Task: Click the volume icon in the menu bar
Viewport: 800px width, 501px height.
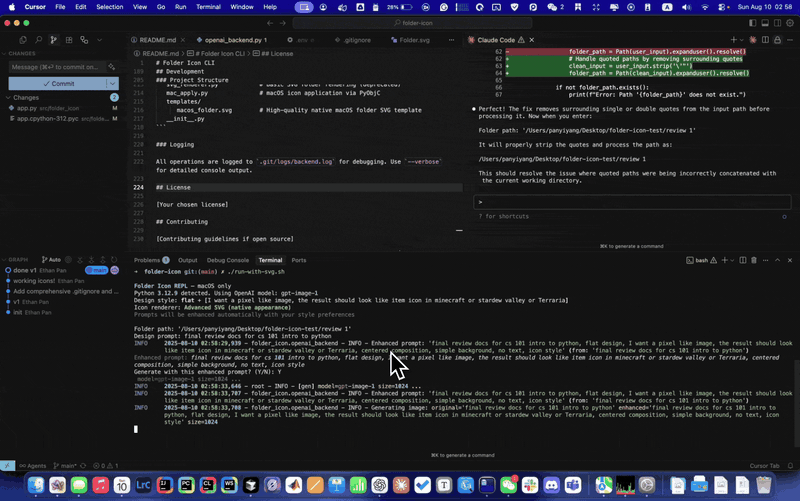Action: [x=686, y=7]
